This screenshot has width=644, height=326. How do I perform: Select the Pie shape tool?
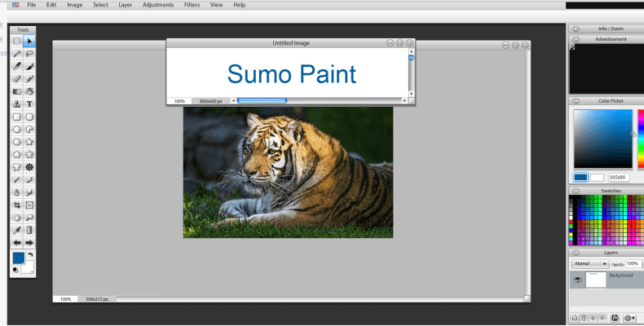[29, 130]
